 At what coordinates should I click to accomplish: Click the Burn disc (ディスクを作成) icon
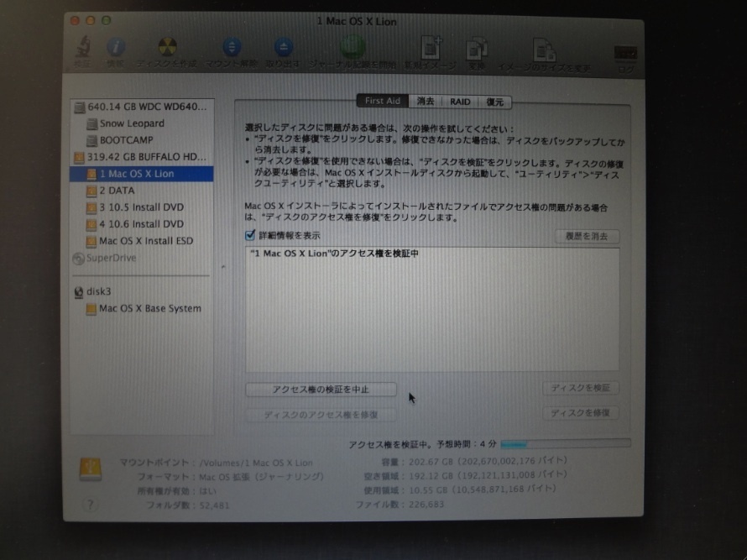pyautogui.click(x=168, y=49)
